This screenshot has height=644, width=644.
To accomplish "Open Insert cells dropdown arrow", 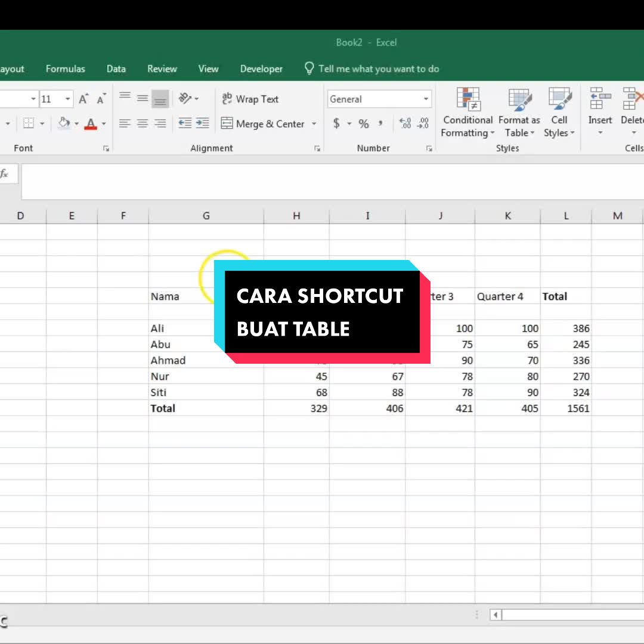I will (x=600, y=132).
